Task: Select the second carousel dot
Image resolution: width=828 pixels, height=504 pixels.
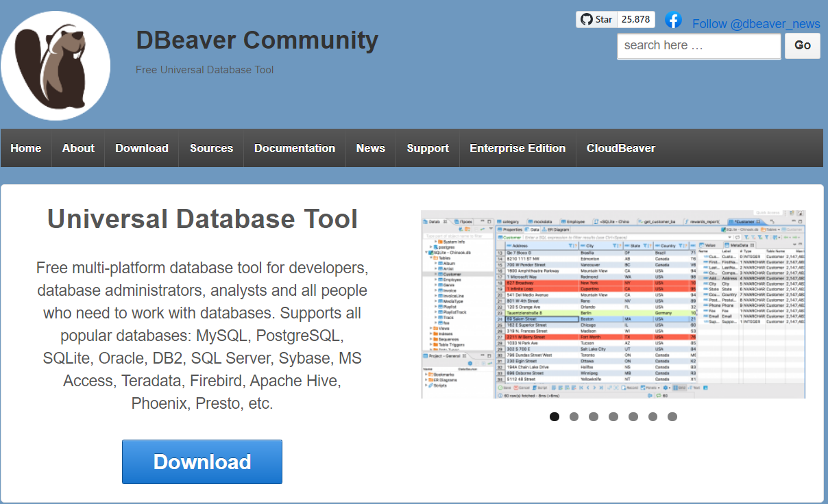Action: pos(574,416)
